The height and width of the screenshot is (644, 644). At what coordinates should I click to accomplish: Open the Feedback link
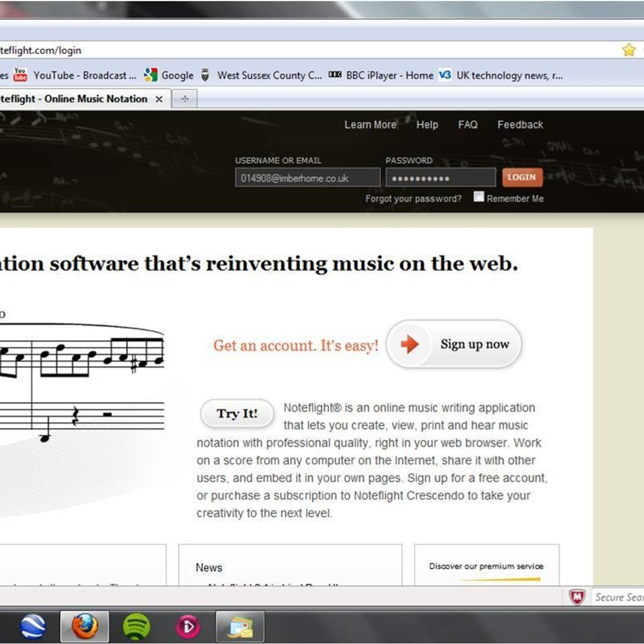click(520, 125)
